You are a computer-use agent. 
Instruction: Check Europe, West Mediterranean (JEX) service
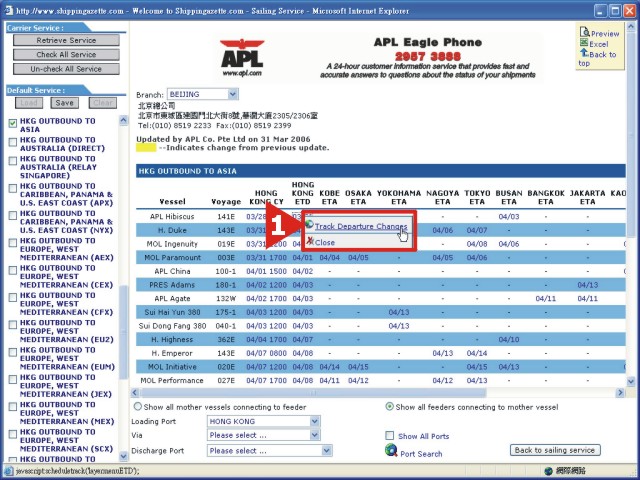[13, 379]
